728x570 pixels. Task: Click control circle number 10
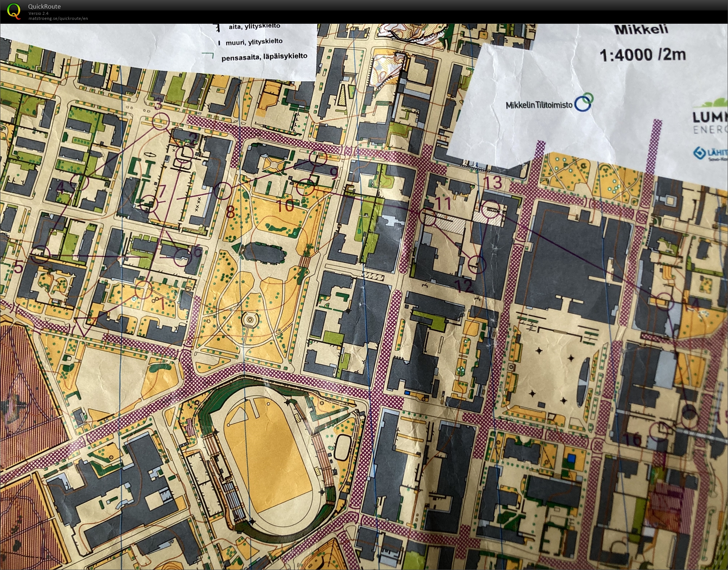(305, 187)
